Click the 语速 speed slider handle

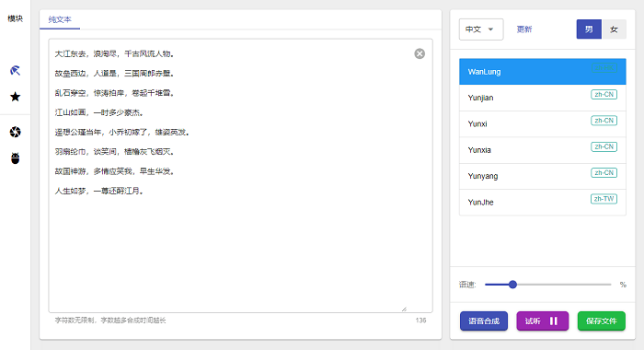(x=512, y=285)
